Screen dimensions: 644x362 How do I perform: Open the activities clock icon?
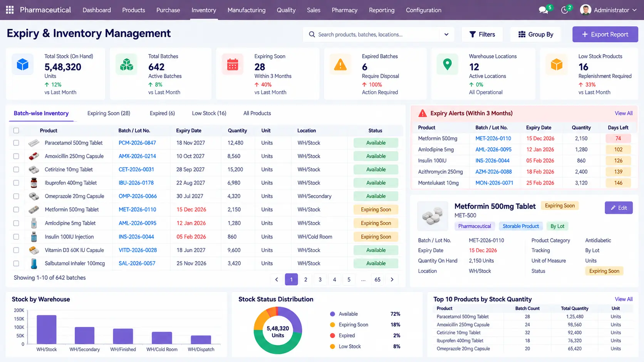coord(565,10)
